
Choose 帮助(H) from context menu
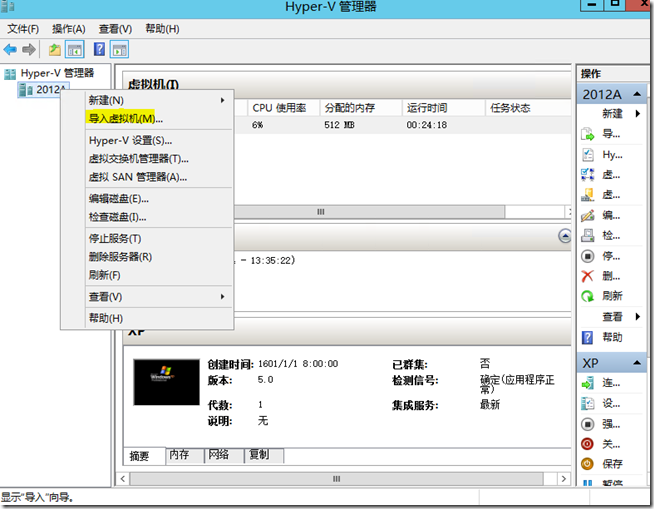[x=158, y=318]
